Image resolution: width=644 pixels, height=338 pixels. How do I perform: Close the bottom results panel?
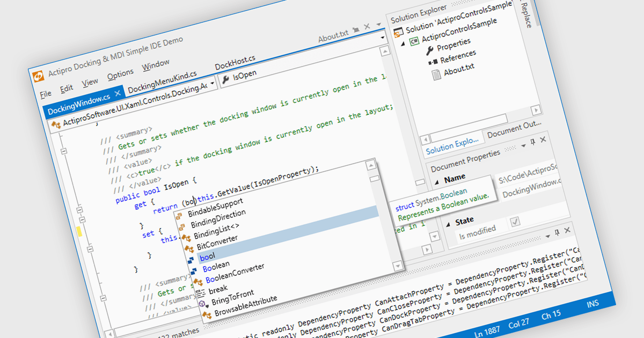coord(568,230)
